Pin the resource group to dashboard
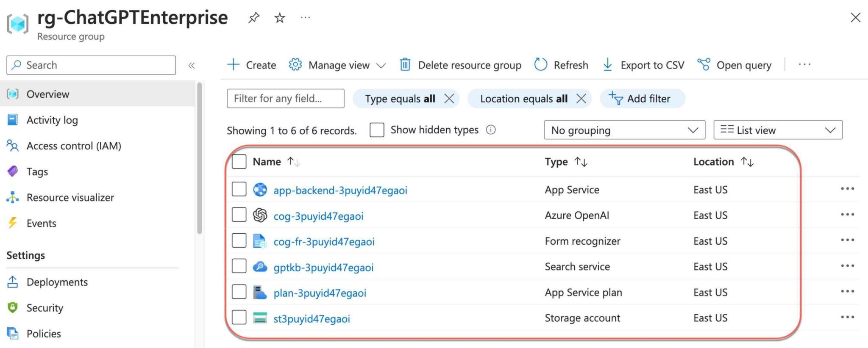The width and height of the screenshot is (868, 348). point(253,18)
